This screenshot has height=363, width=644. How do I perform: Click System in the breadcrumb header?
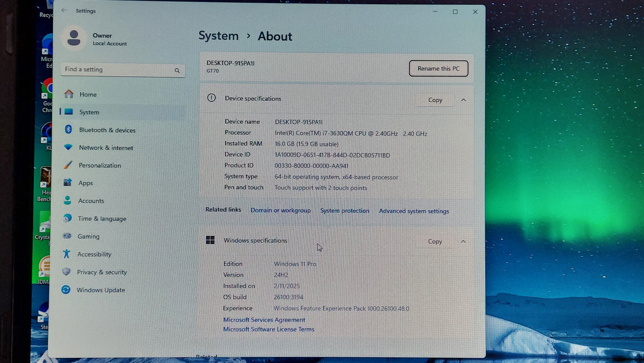pyautogui.click(x=218, y=36)
